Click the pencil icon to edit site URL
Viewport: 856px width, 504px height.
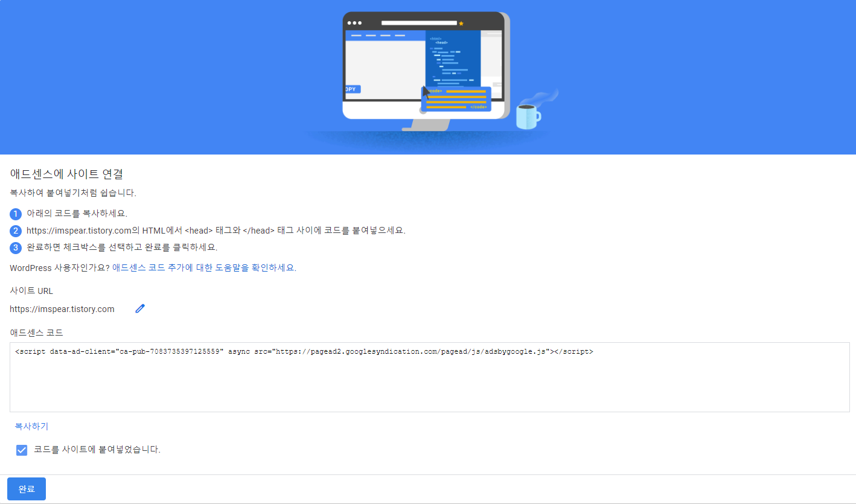[140, 308]
